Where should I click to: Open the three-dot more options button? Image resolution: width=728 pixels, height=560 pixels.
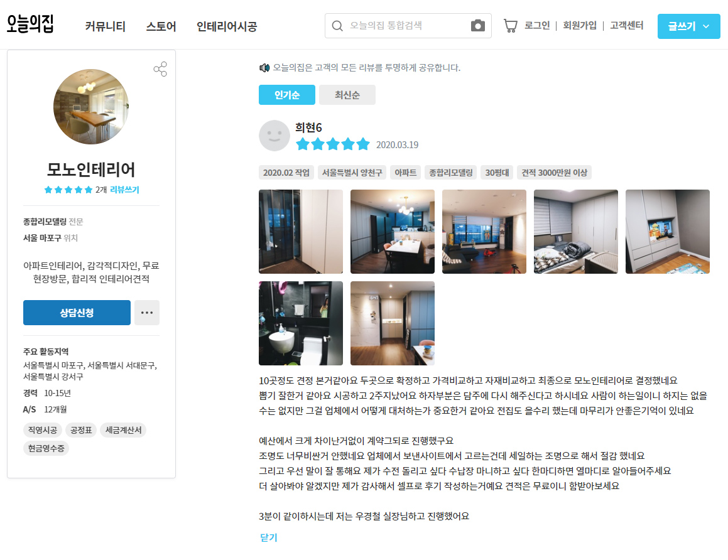tap(147, 313)
